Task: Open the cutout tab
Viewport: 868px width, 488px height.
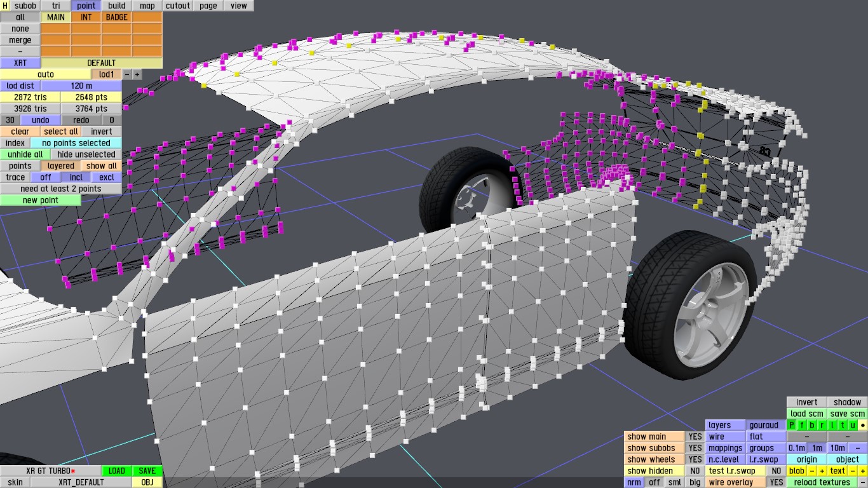Action: (178, 6)
